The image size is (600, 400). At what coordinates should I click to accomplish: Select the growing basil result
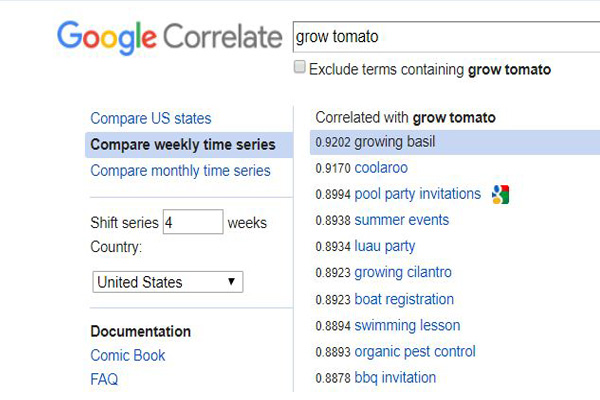click(x=395, y=142)
